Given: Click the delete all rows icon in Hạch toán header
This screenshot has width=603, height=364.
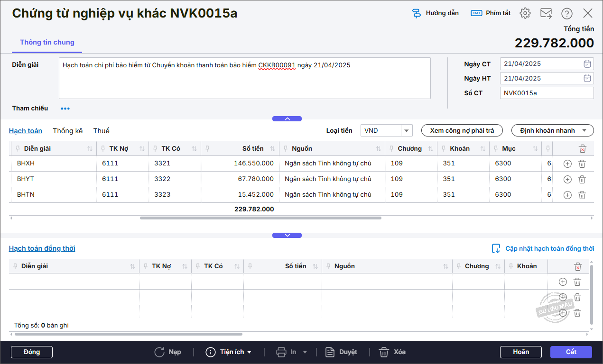Looking at the screenshot, I should (583, 149).
